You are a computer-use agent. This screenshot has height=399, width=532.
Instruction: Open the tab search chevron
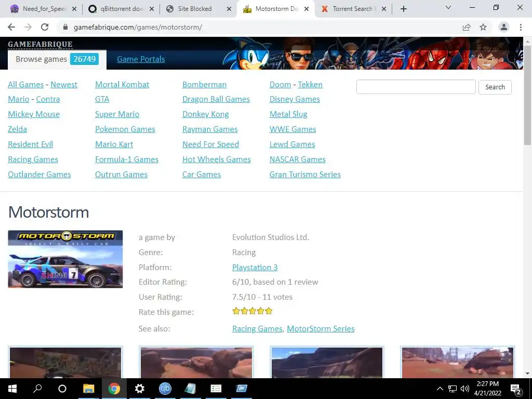(448, 7)
